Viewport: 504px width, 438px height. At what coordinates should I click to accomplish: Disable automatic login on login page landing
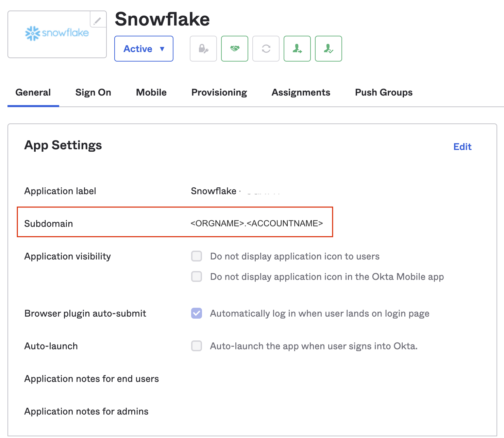coord(196,313)
